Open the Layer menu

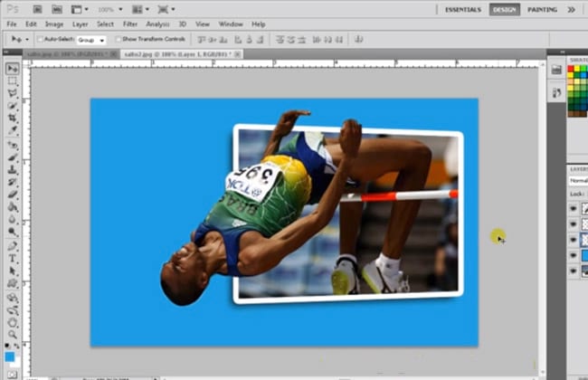[80, 24]
